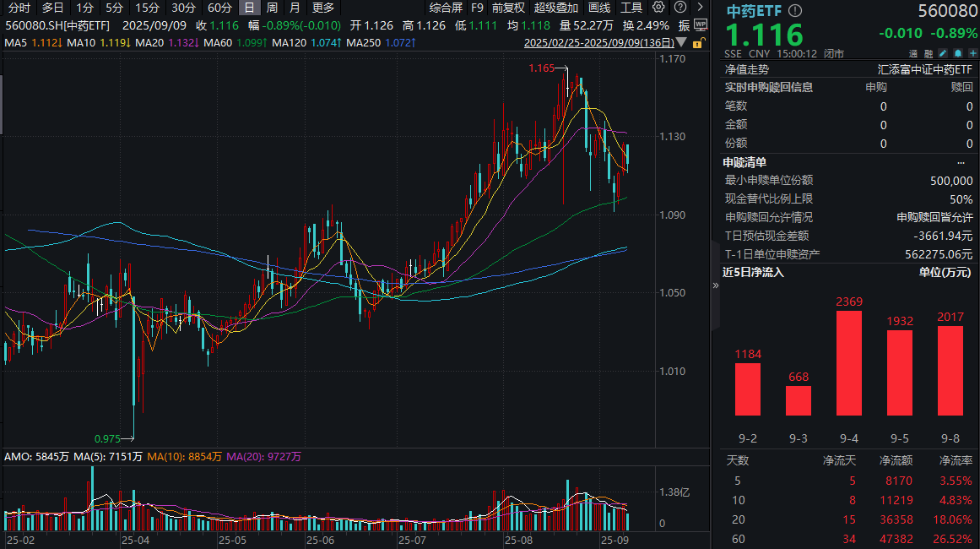Collapse the side panel with double-chevron handle
The image size is (980, 549).
point(716,285)
